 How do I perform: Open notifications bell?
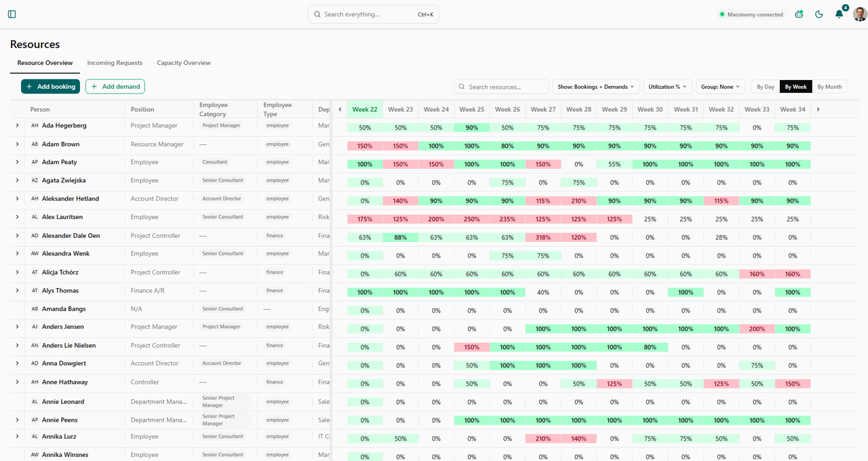coord(839,14)
